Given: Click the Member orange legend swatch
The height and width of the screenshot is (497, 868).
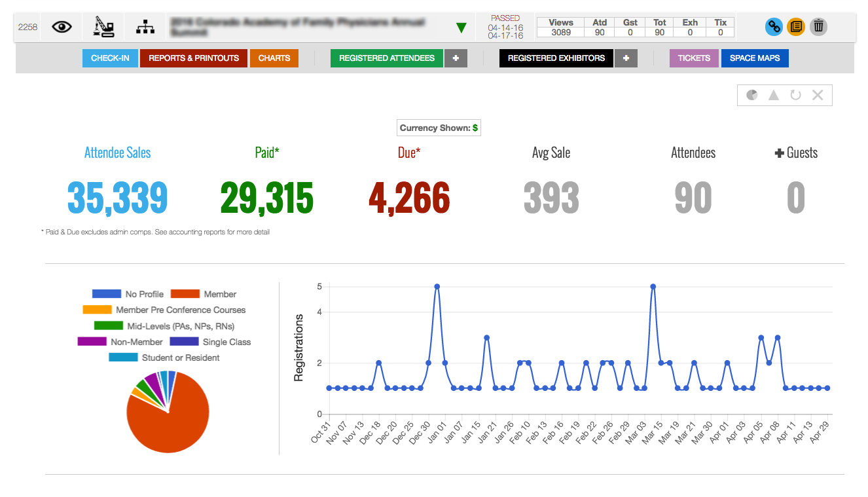Looking at the screenshot, I should 185,294.
